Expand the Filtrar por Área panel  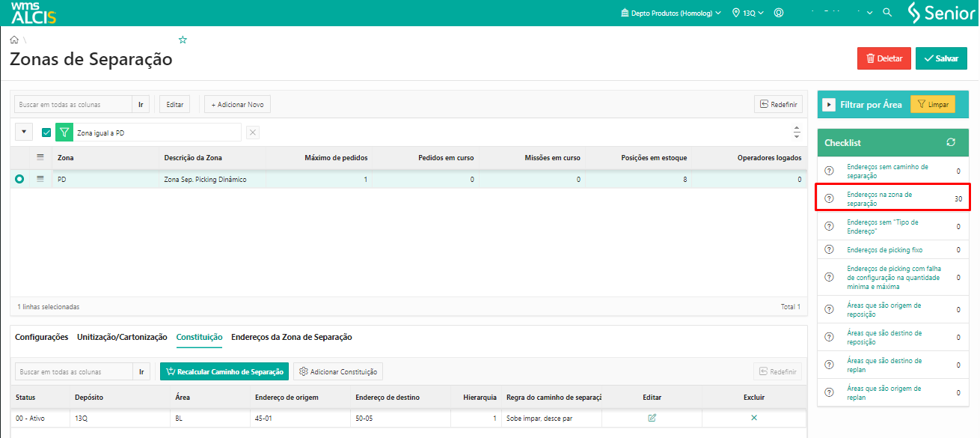click(829, 105)
